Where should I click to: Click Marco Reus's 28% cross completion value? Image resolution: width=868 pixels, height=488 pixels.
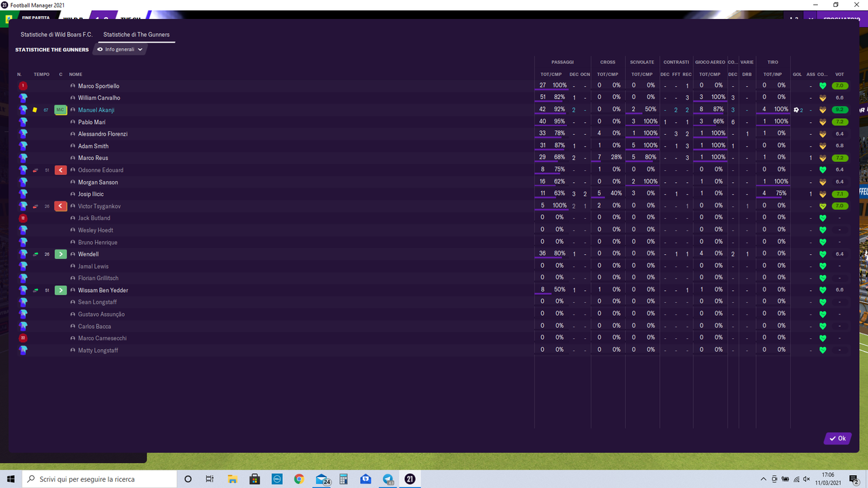(616, 158)
